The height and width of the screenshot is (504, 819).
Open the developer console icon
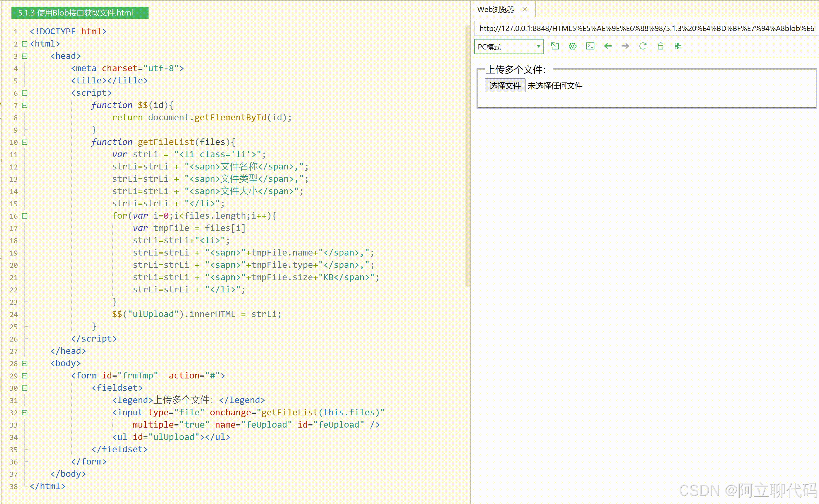590,46
